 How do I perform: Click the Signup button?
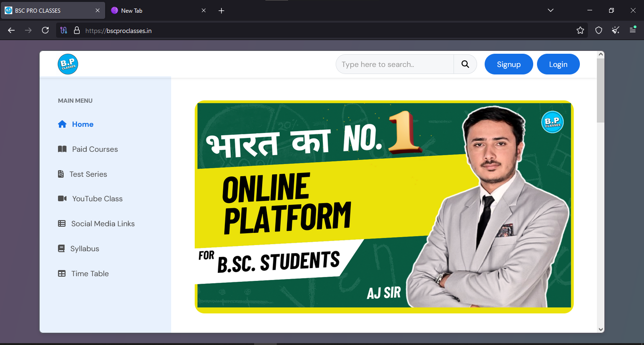[509, 65]
